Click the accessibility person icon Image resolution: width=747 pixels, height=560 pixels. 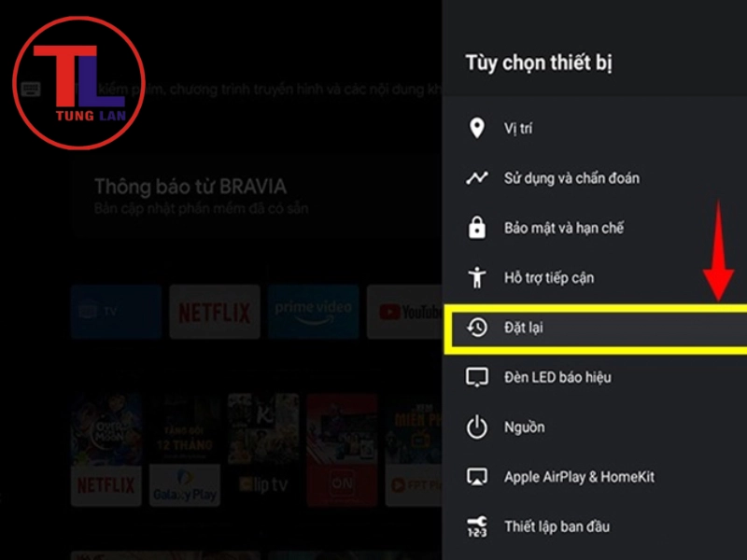[x=477, y=277]
